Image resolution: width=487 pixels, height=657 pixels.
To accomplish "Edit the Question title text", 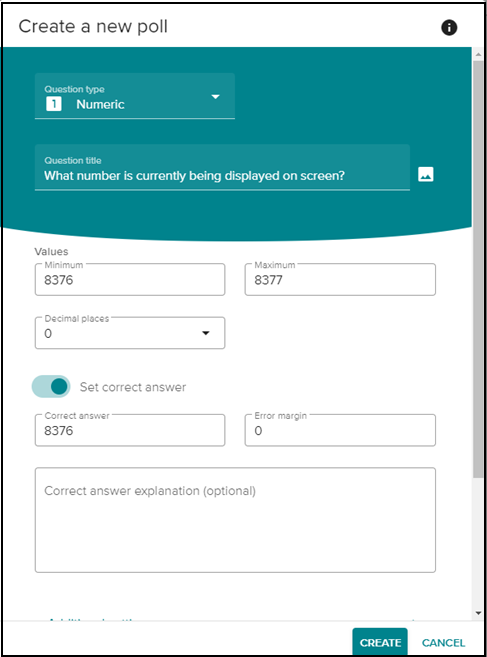I will (222, 168).
